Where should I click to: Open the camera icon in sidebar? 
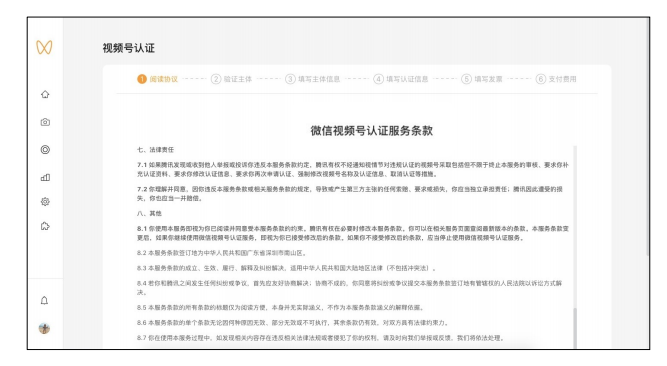(x=45, y=122)
